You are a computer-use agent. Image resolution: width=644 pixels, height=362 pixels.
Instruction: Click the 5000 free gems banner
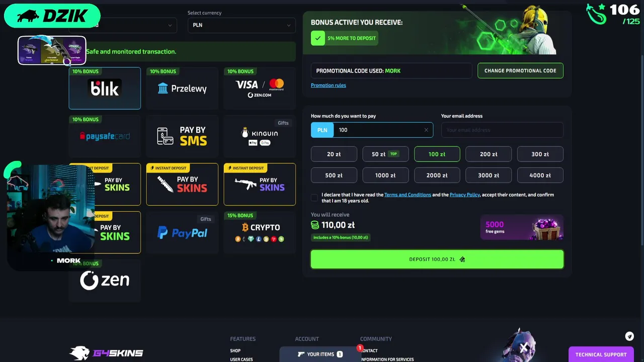(x=522, y=228)
